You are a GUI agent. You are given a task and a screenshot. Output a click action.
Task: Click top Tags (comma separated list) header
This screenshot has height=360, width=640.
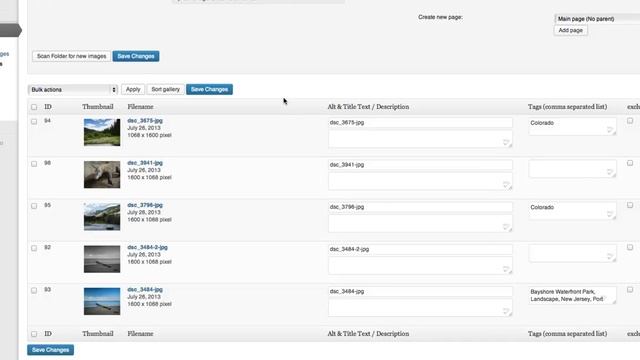(x=567, y=107)
